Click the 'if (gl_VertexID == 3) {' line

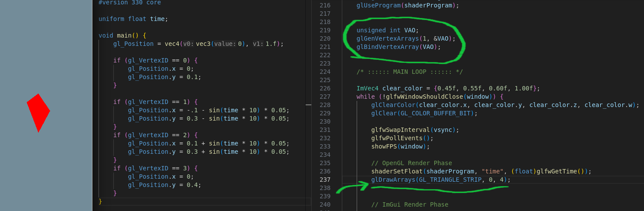point(156,168)
